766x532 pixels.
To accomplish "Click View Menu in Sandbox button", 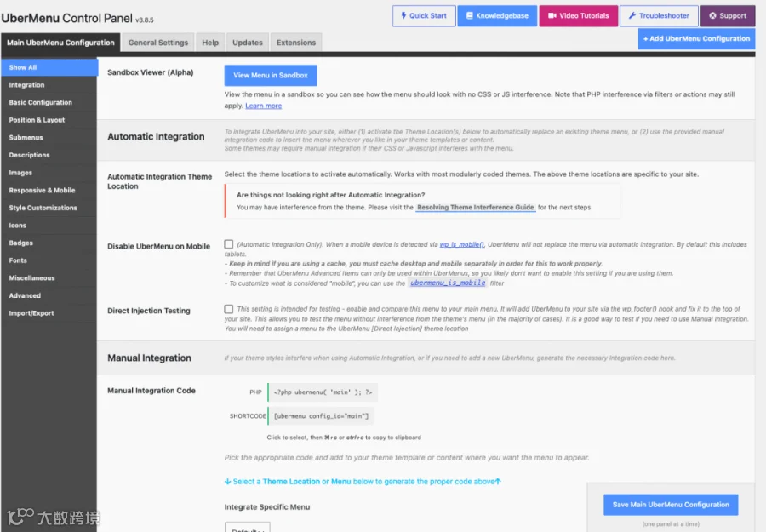I will point(271,75).
